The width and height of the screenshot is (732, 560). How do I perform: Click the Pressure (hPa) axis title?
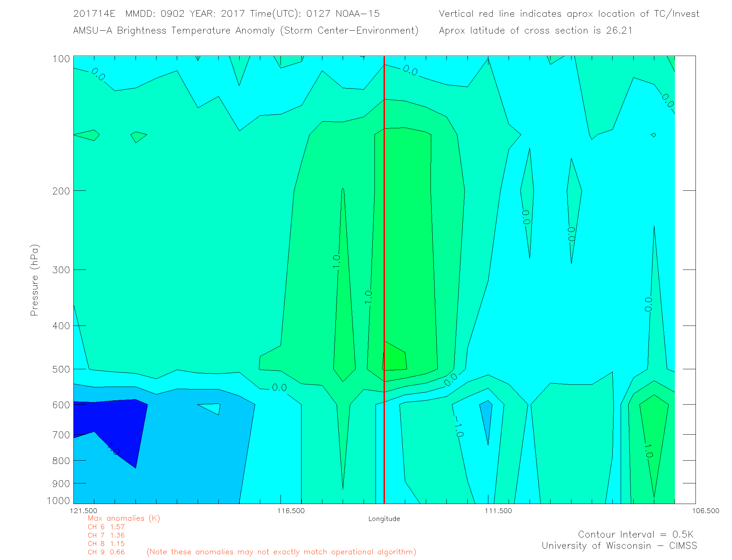[34, 280]
